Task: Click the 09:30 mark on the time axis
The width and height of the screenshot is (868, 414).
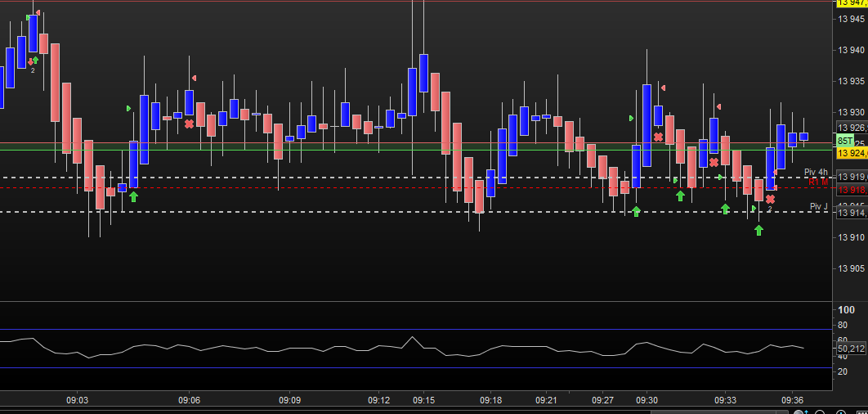Action: [647, 400]
